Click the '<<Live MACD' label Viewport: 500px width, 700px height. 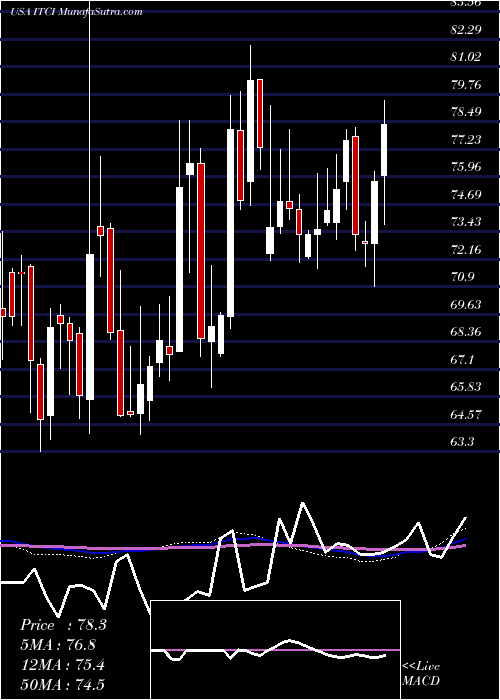tap(421, 674)
